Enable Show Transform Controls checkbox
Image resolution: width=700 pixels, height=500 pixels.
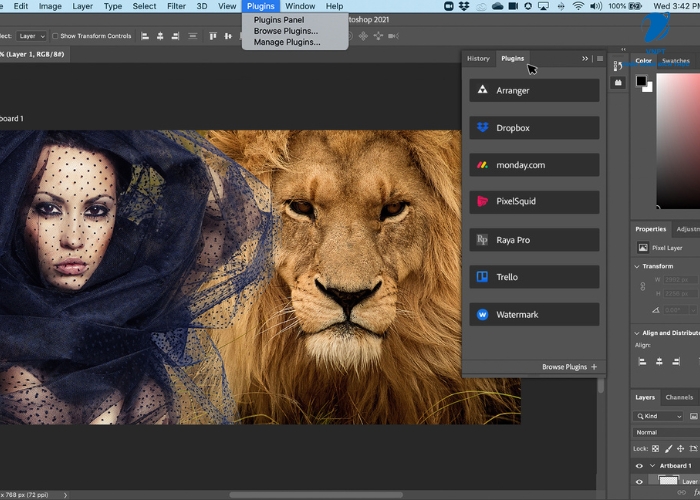[55, 36]
